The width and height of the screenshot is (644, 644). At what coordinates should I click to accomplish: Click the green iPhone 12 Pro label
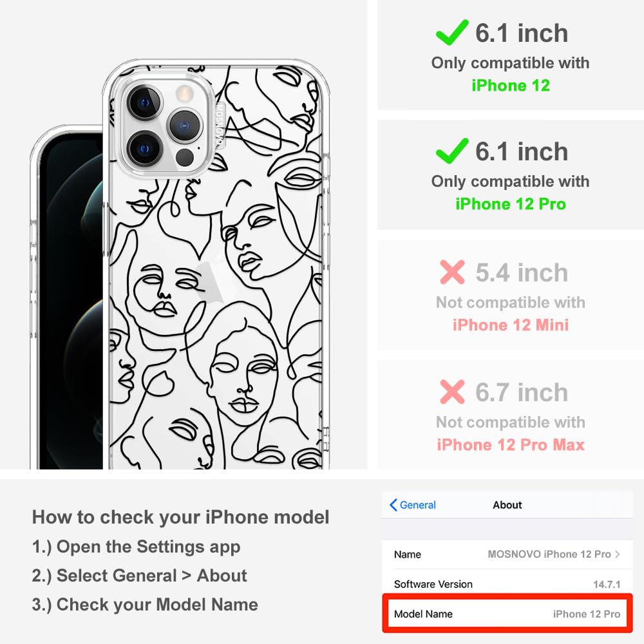(x=511, y=204)
